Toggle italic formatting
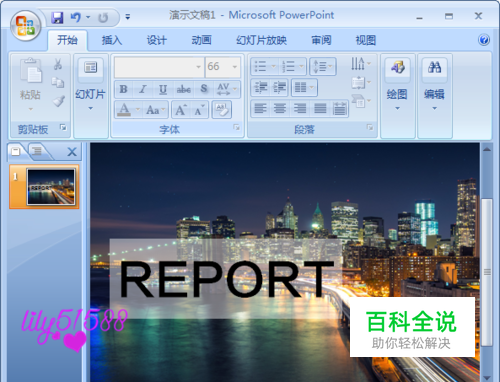The width and height of the screenshot is (500, 382). pos(143,89)
